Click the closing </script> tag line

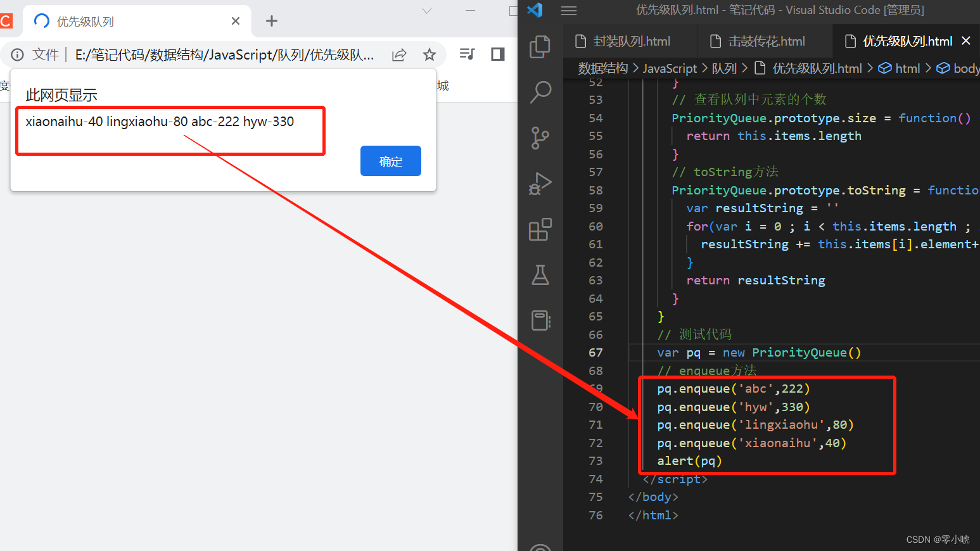point(675,479)
